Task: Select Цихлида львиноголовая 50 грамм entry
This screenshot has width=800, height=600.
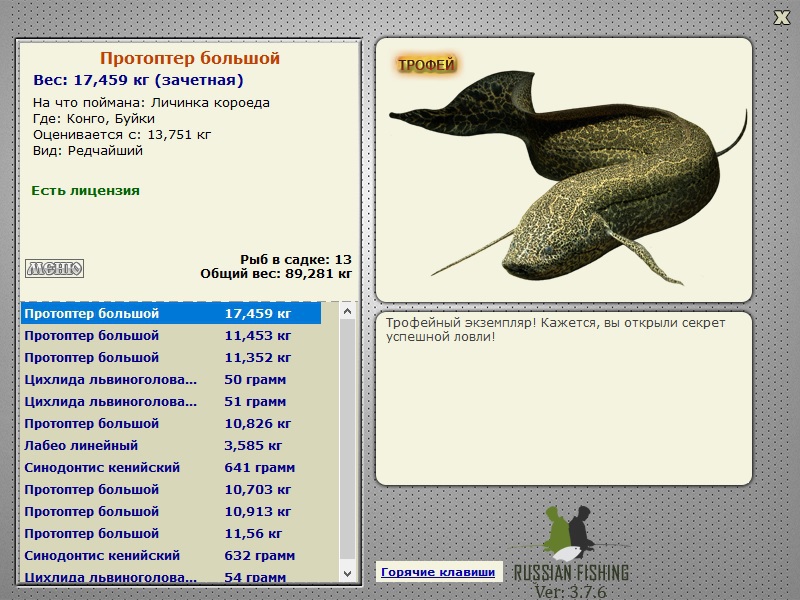Action: (x=171, y=380)
